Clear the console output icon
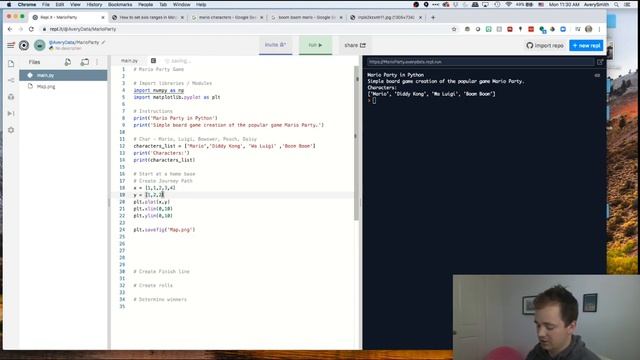The image size is (640, 360). (x=597, y=75)
